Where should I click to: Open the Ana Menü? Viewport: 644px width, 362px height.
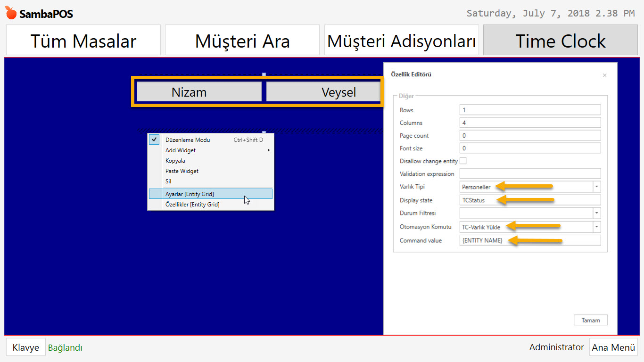point(613,347)
